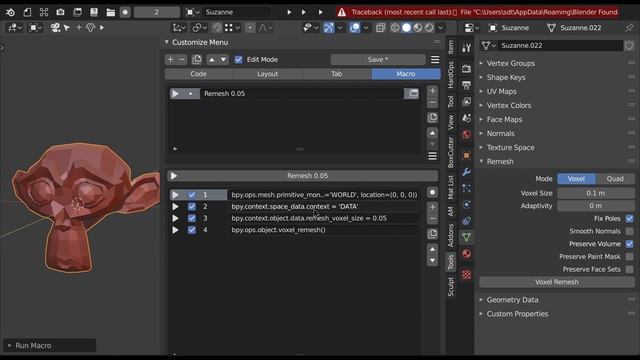Image resolution: width=640 pixels, height=360 pixels.
Task: Open the viewport shading options dropdown
Action: point(440,28)
